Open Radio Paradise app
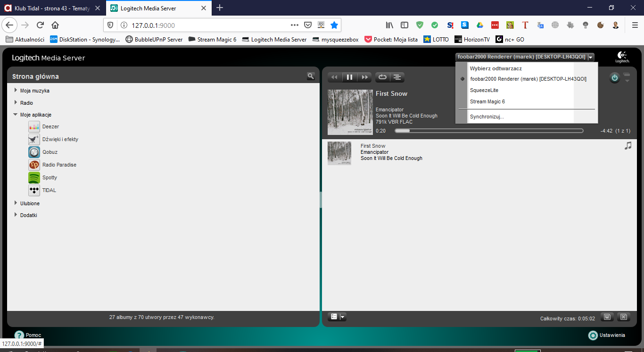 pos(52,165)
